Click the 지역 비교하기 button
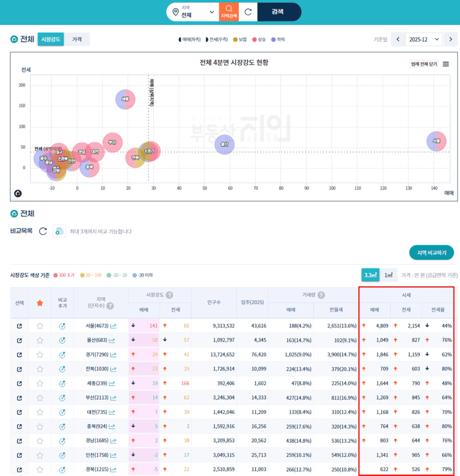Viewport: 460px width, 476px height. point(431,252)
